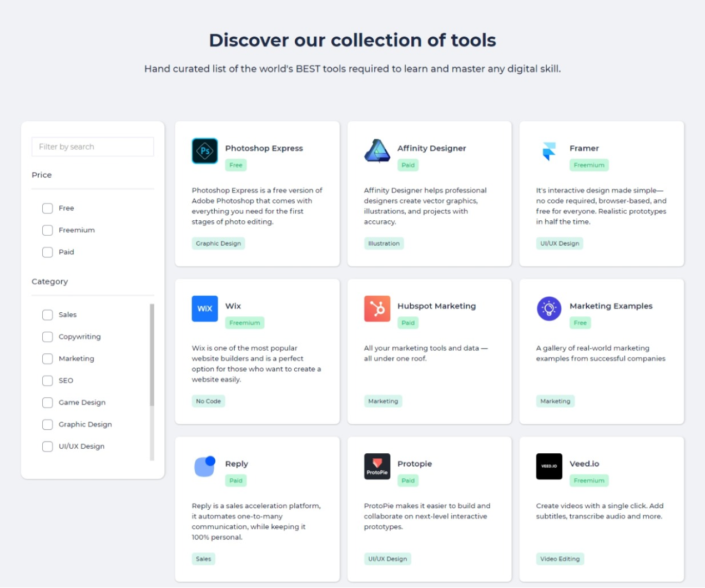Click the UI/UX Design tag on Framer
Image resolution: width=705 pixels, height=588 pixels.
(560, 244)
